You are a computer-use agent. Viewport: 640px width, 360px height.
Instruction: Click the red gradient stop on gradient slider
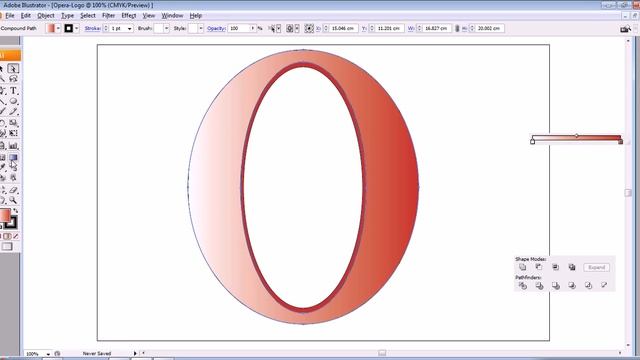point(620,142)
